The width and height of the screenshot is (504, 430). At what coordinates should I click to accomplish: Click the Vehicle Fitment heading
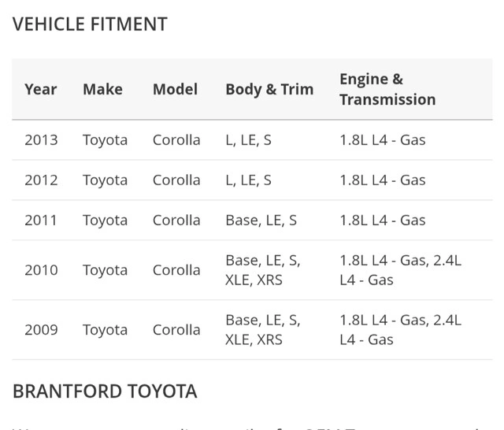click(x=90, y=24)
